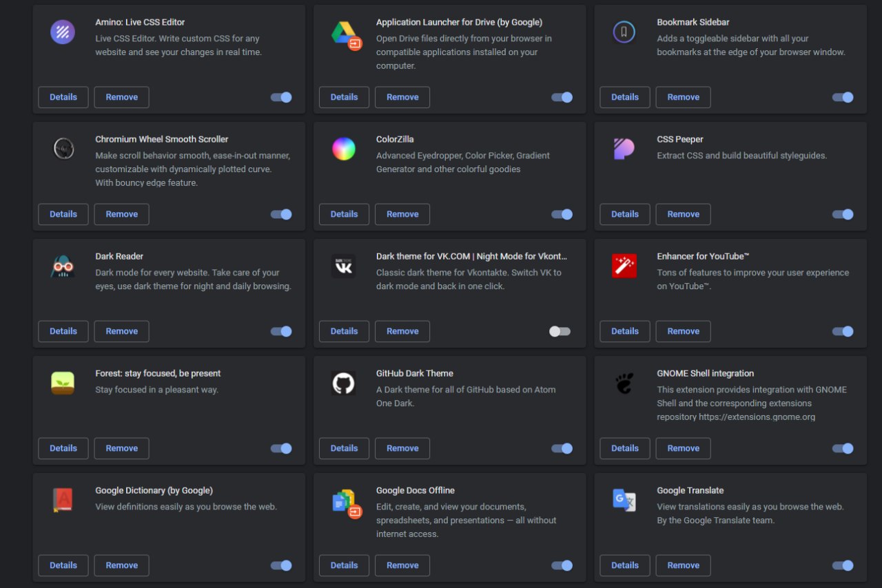Disable Chromium Wheel Smooth Scroller toggle

click(x=281, y=214)
